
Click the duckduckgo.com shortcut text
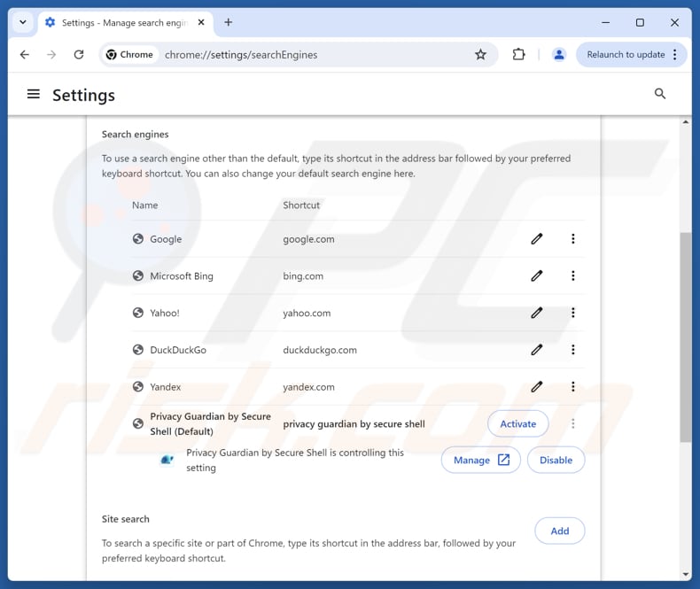[320, 350]
